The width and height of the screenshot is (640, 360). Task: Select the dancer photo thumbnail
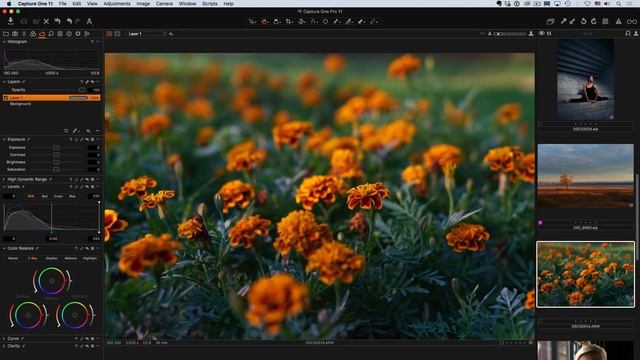[x=586, y=79]
